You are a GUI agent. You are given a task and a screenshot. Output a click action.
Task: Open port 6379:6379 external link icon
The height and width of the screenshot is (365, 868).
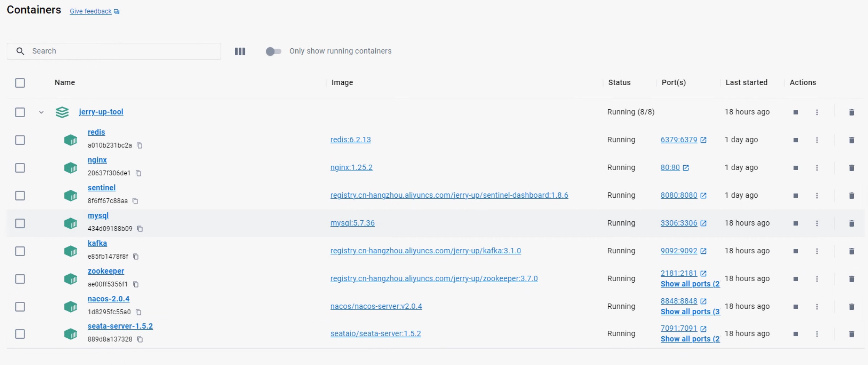point(703,140)
